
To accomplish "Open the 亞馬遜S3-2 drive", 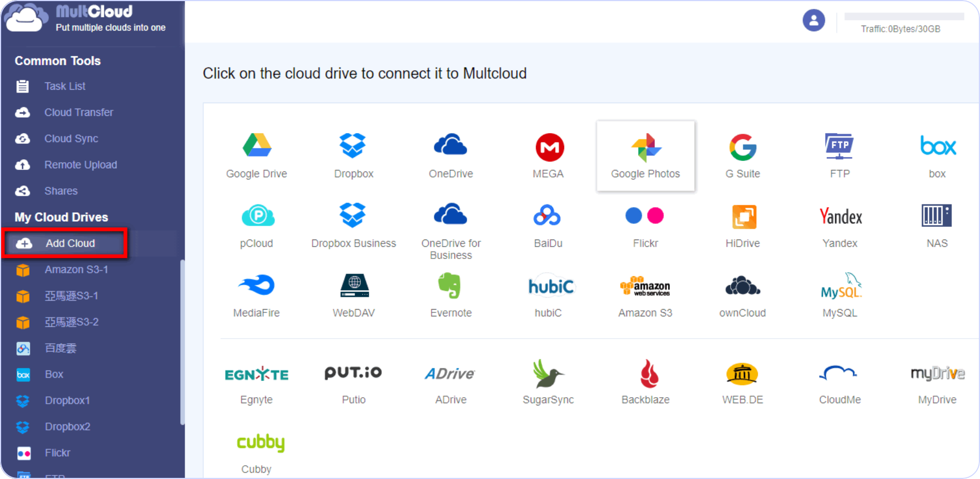I will click(71, 322).
